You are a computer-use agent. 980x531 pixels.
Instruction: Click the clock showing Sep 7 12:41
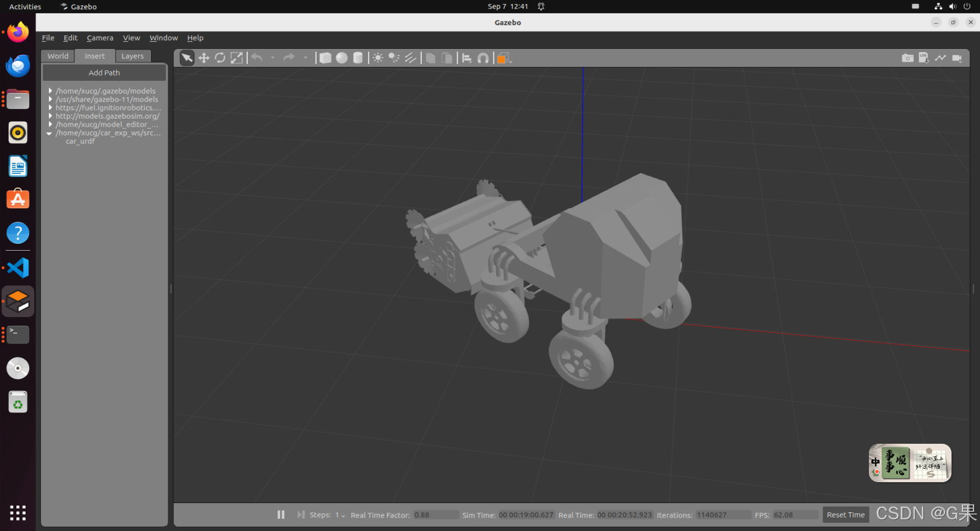pyautogui.click(x=508, y=6)
